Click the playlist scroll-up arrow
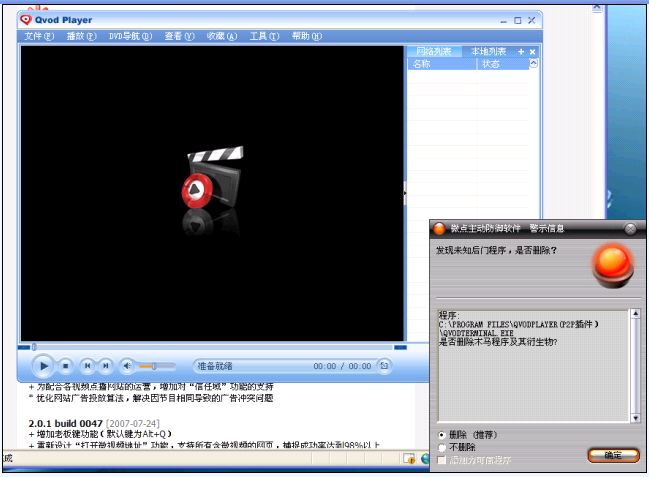 [x=534, y=64]
